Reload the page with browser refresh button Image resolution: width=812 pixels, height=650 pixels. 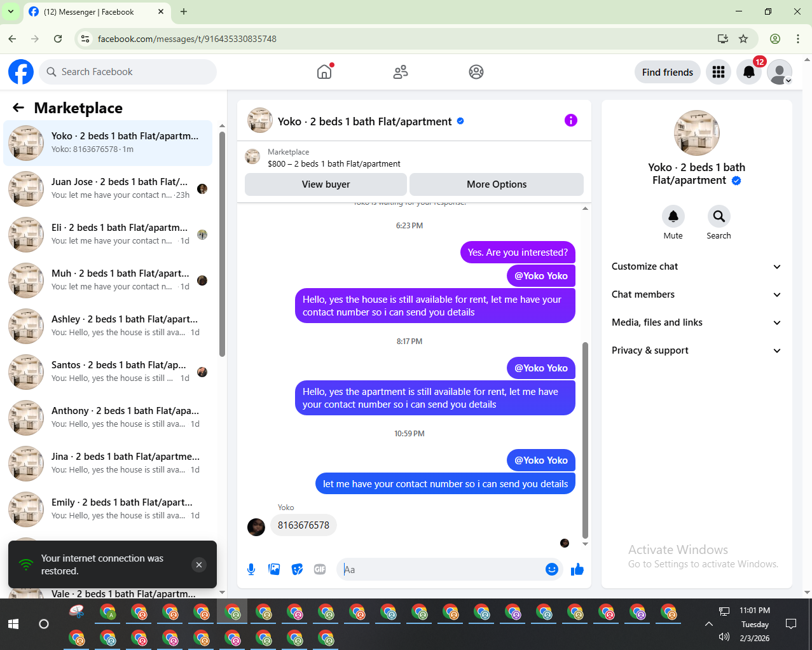click(58, 39)
